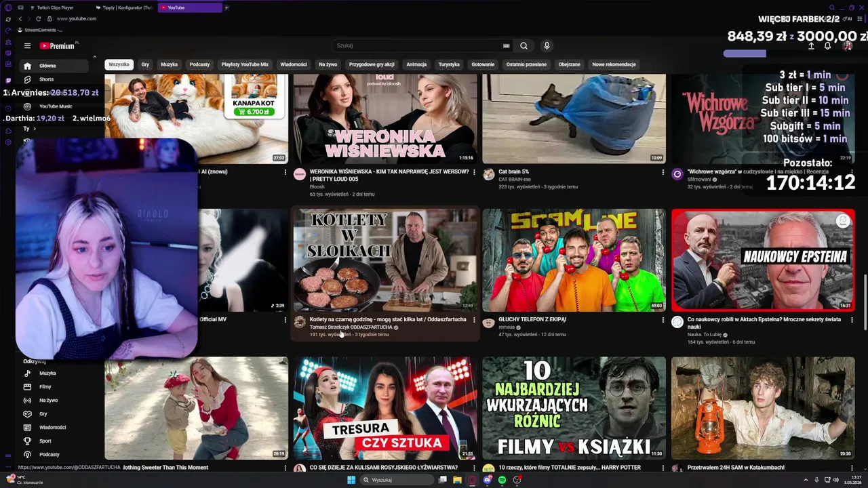Select Turystyka filter chip
Image resolution: width=868 pixels, height=488 pixels.
coord(449,64)
